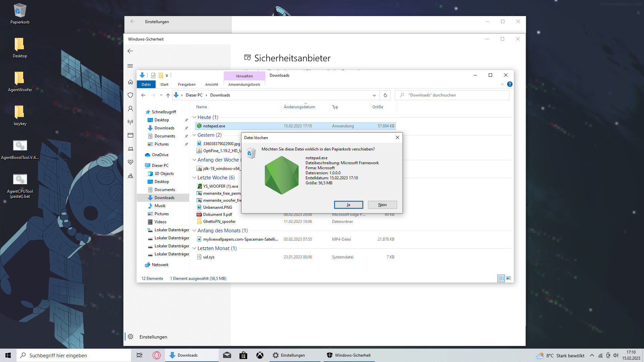Collapse the Letzte Woche group
The width and height of the screenshot is (644, 362).
tap(194, 178)
